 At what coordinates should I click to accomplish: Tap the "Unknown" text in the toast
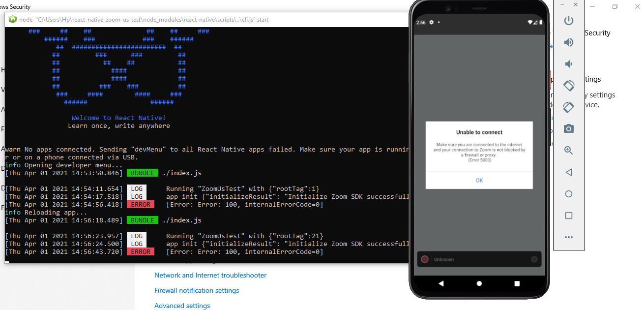click(x=444, y=259)
